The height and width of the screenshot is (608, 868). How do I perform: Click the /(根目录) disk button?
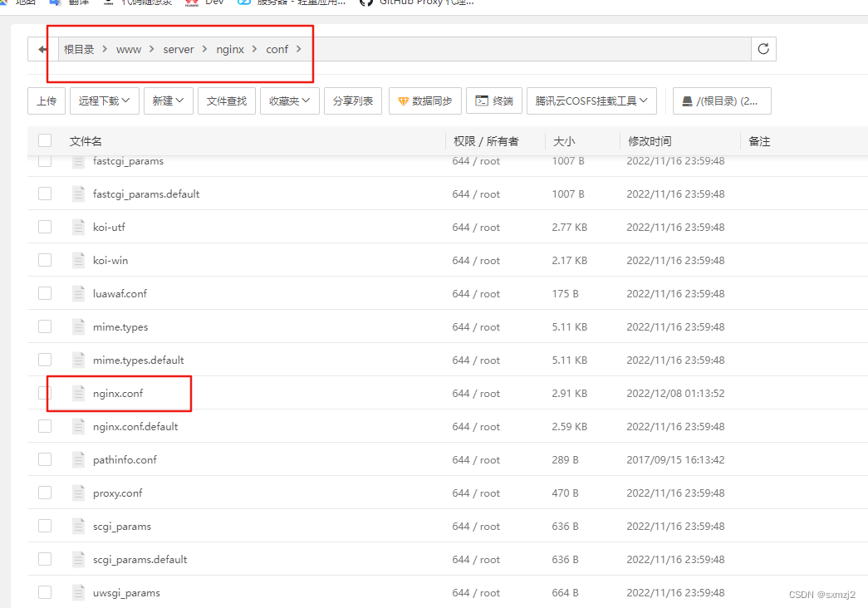coord(722,101)
